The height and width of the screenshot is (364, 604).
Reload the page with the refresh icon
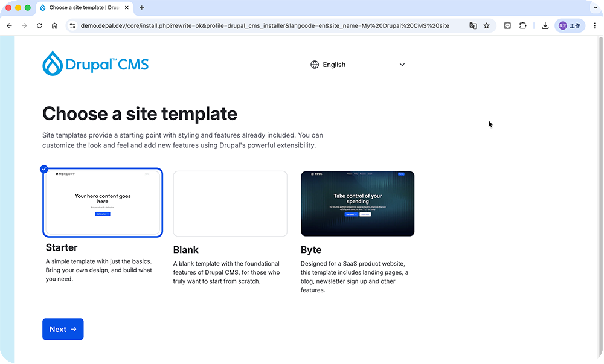click(x=39, y=26)
